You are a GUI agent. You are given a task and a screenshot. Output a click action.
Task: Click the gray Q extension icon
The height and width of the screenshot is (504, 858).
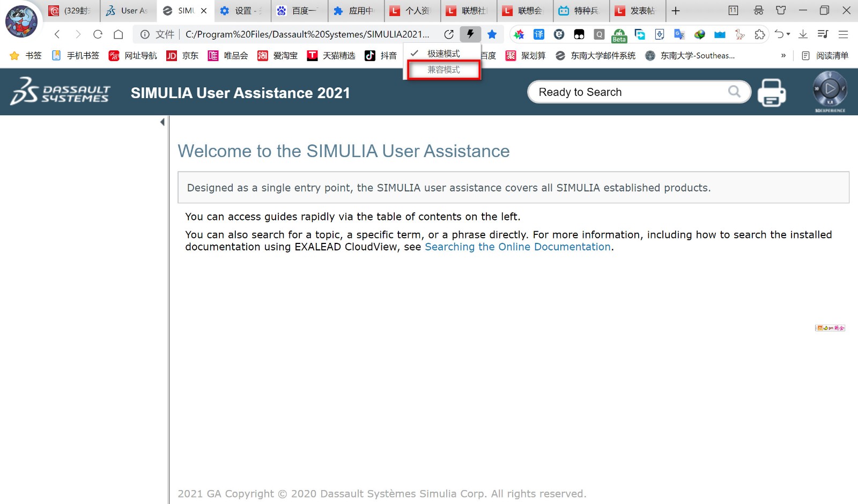600,34
